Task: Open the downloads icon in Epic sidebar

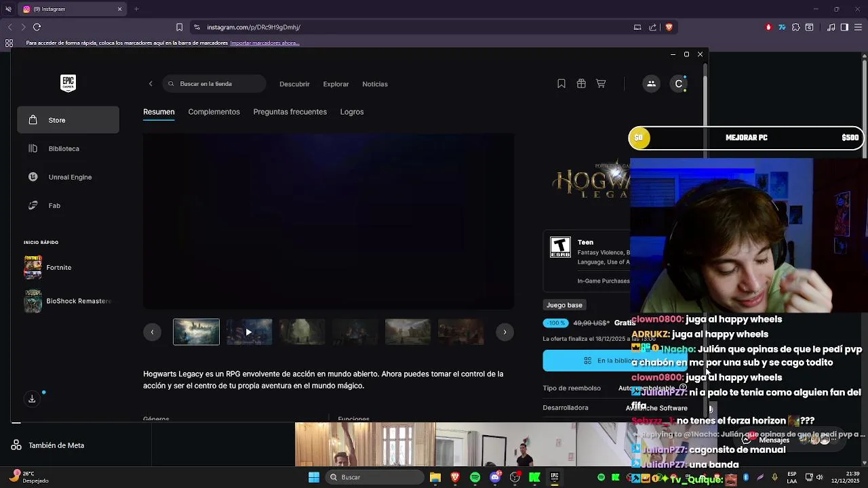Action: pos(32,399)
